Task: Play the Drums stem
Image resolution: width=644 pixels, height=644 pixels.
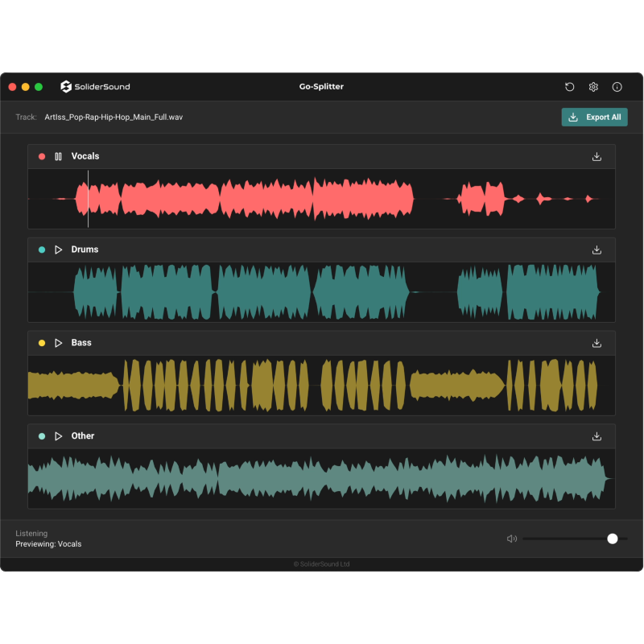Action: pyautogui.click(x=58, y=250)
